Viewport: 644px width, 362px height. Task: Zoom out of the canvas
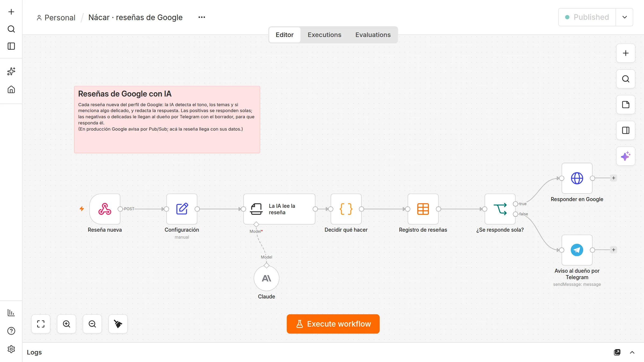[x=92, y=324]
